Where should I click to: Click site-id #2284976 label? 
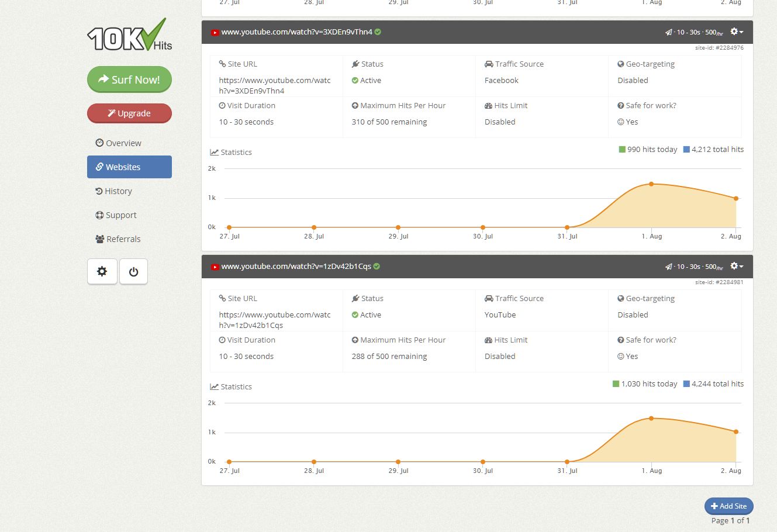pyautogui.click(x=719, y=48)
